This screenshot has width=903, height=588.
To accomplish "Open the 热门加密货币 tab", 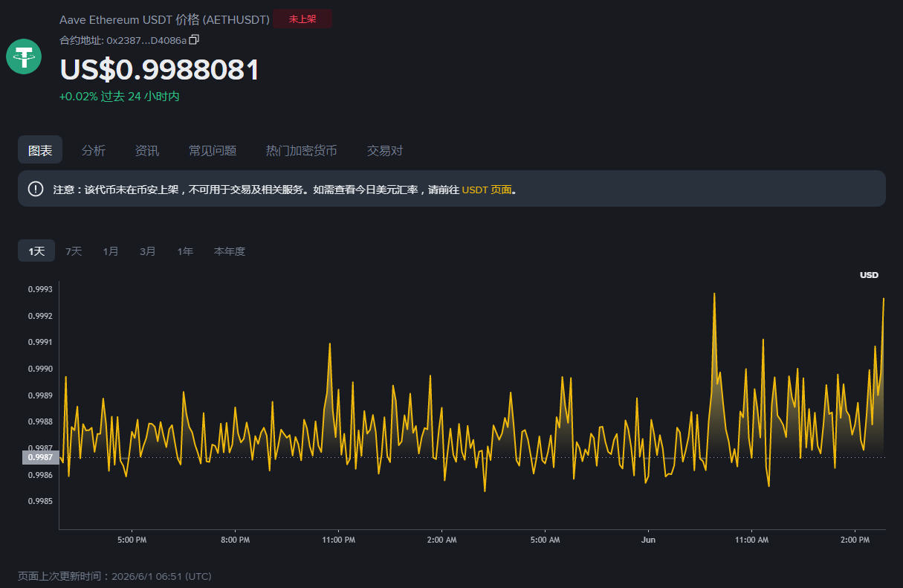I will click(x=302, y=150).
